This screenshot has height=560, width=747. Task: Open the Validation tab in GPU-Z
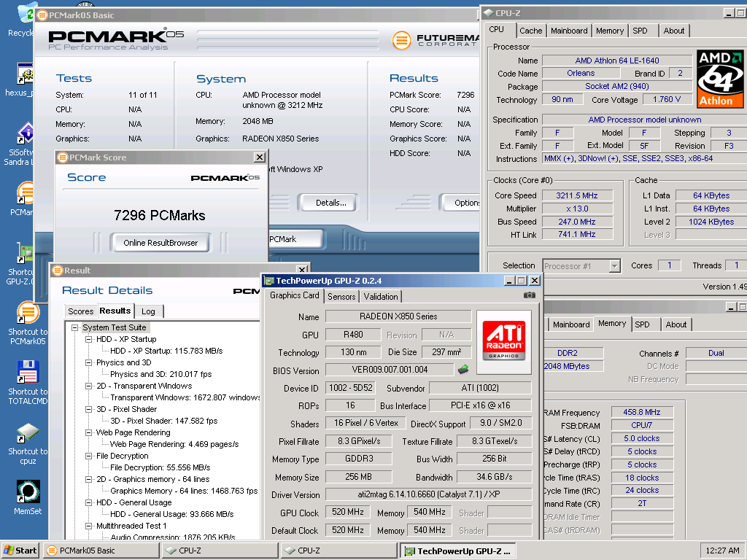[381, 296]
